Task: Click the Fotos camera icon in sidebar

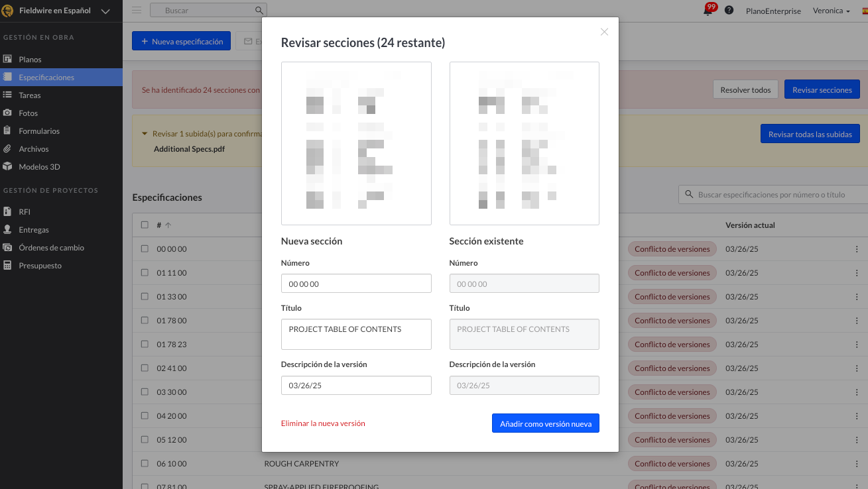Action: tap(7, 113)
